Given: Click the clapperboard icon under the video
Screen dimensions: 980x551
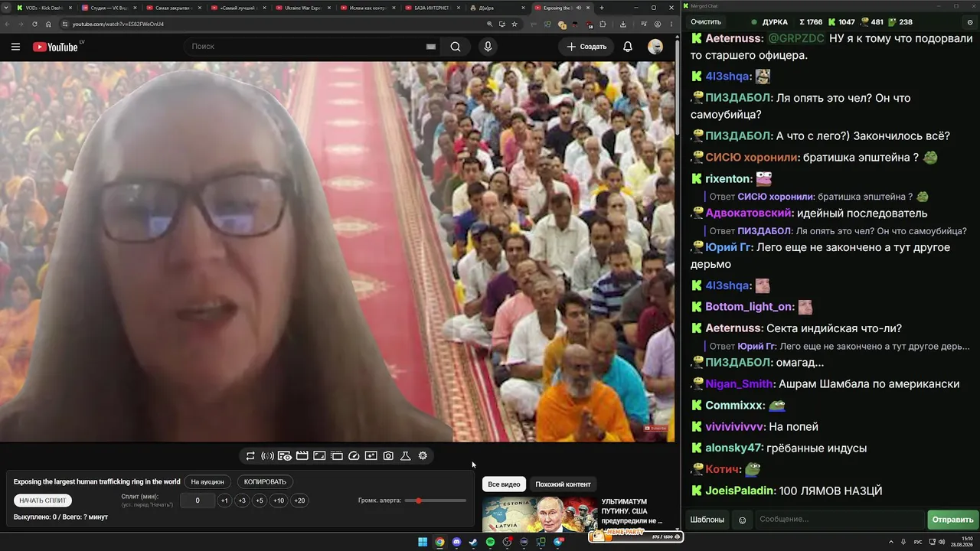Looking at the screenshot, I should [x=302, y=456].
